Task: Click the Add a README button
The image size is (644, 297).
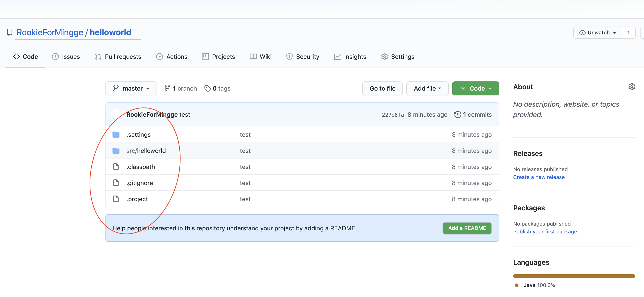Action: [x=467, y=228]
